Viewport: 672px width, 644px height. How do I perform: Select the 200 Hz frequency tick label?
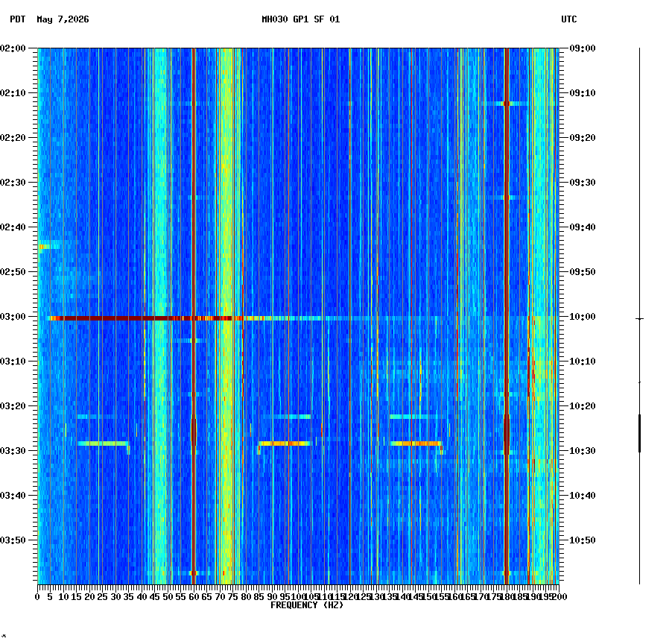[x=559, y=597]
